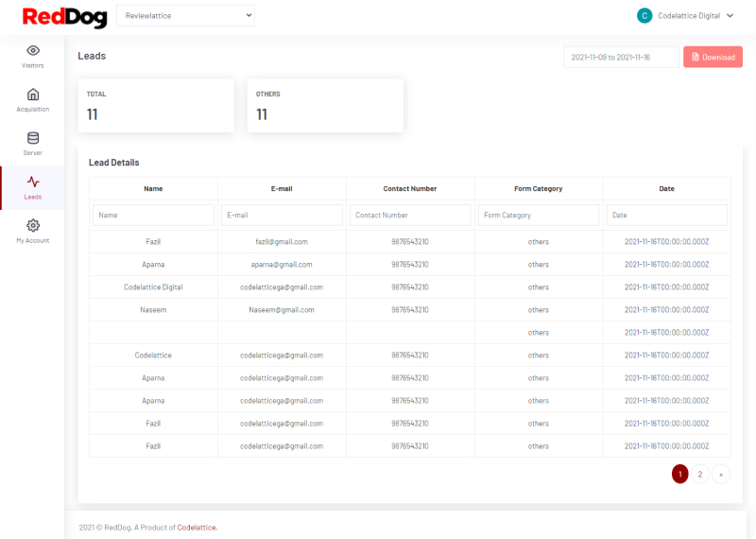Click the Date column header
The image size is (756, 539).
pos(667,189)
